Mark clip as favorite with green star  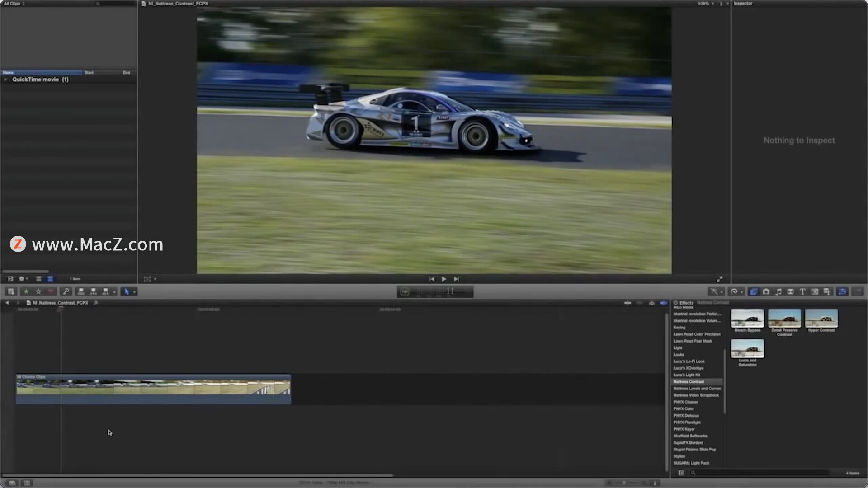(26, 292)
